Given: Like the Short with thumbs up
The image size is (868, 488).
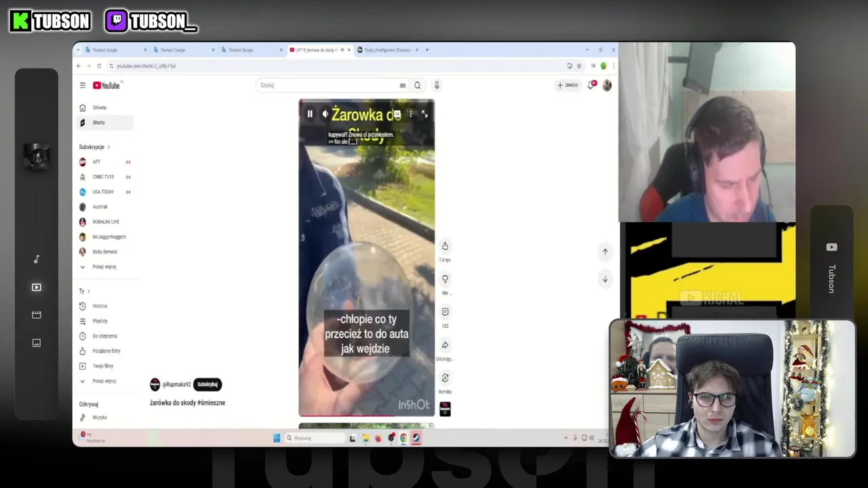Looking at the screenshot, I should tap(445, 246).
